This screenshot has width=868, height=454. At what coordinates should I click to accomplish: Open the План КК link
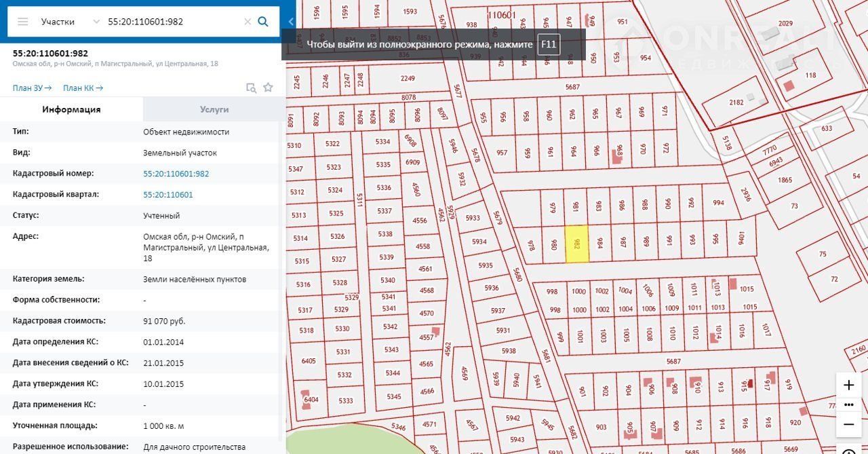tap(83, 88)
